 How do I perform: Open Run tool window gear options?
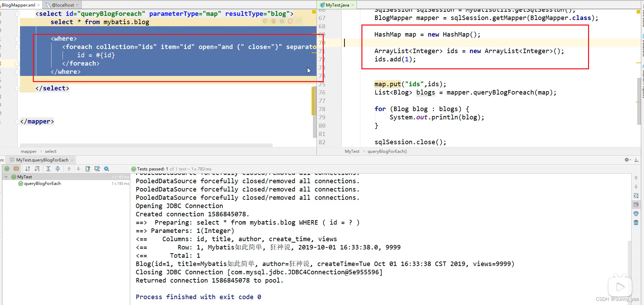coord(628,160)
